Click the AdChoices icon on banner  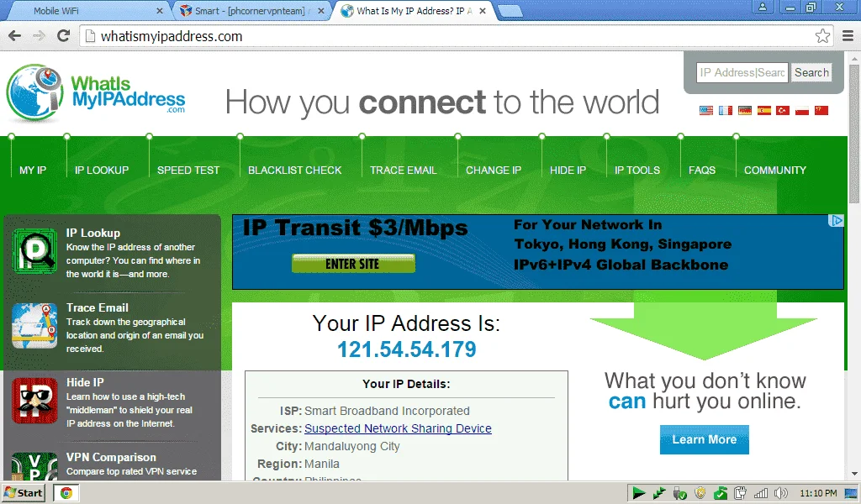click(836, 220)
